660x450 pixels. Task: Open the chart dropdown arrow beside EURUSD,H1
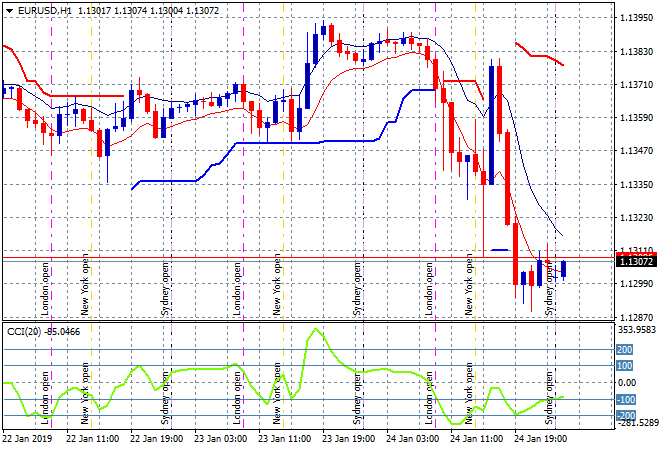click(8, 9)
